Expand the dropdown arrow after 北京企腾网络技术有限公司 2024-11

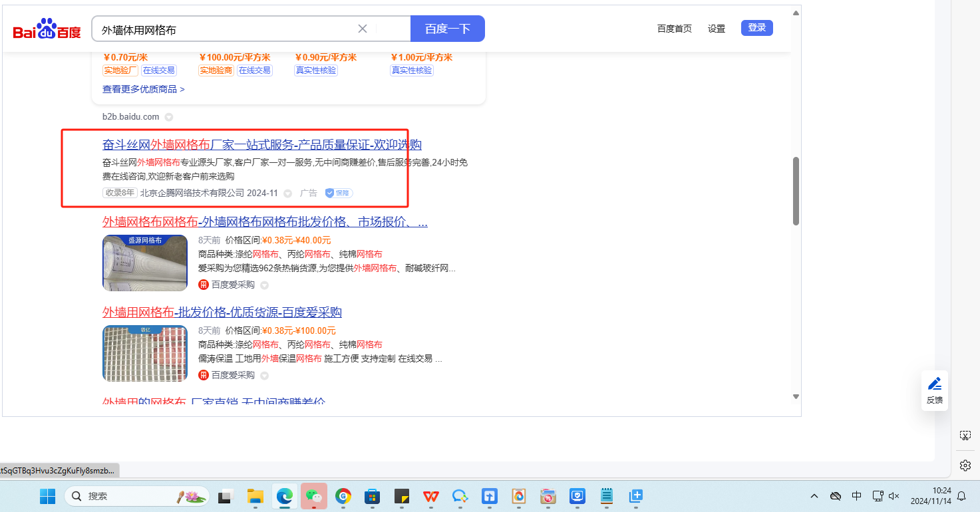coord(288,193)
